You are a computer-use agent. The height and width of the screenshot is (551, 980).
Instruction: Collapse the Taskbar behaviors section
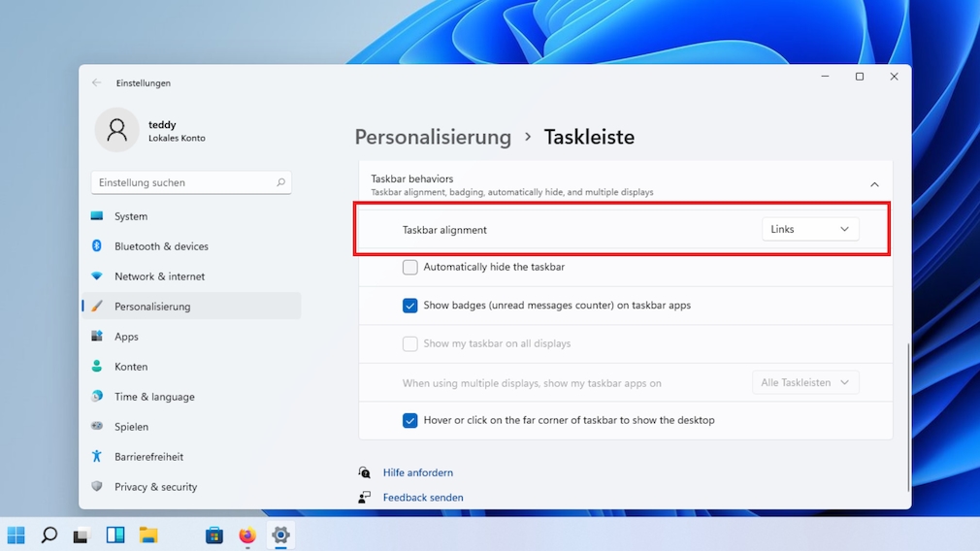click(874, 184)
